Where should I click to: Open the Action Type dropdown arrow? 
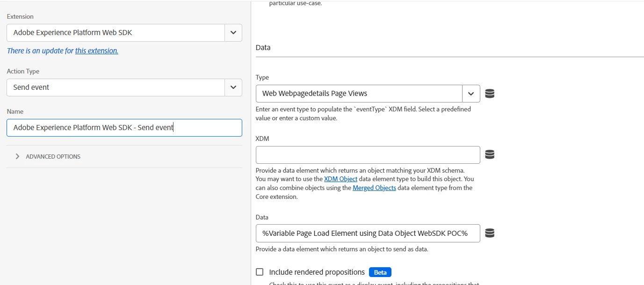pyautogui.click(x=233, y=87)
